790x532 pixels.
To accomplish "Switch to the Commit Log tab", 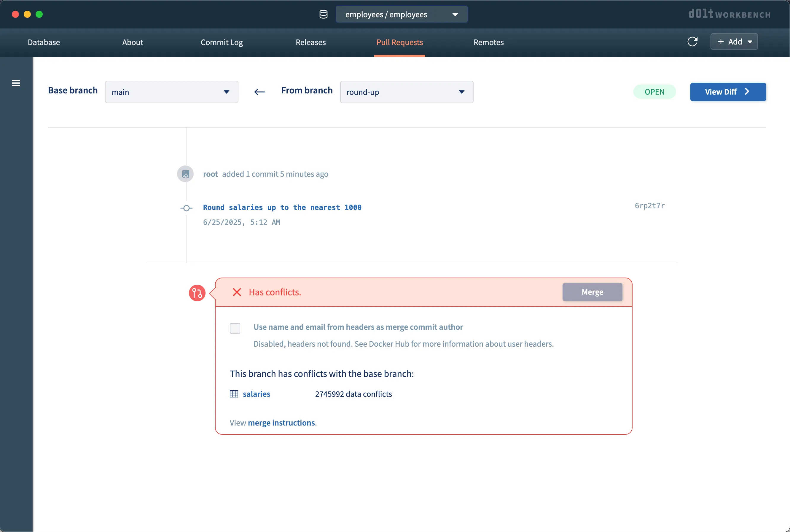I will point(221,42).
